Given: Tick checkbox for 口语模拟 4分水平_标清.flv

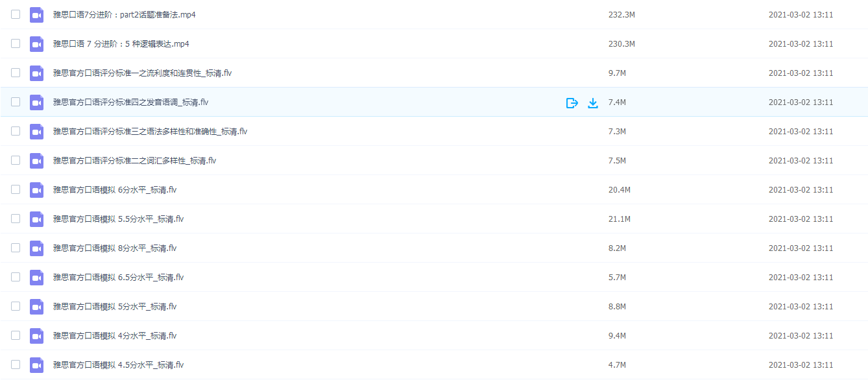Looking at the screenshot, I should (x=16, y=335).
